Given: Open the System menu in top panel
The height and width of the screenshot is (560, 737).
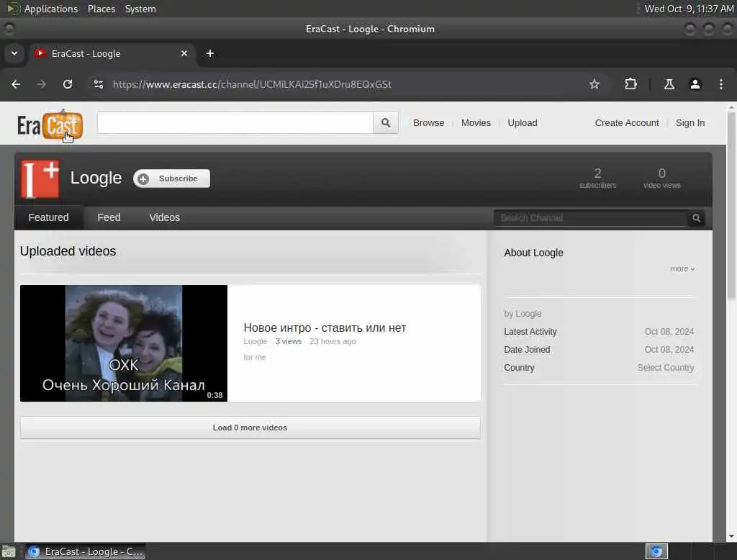Looking at the screenshot, I should 140,9.
